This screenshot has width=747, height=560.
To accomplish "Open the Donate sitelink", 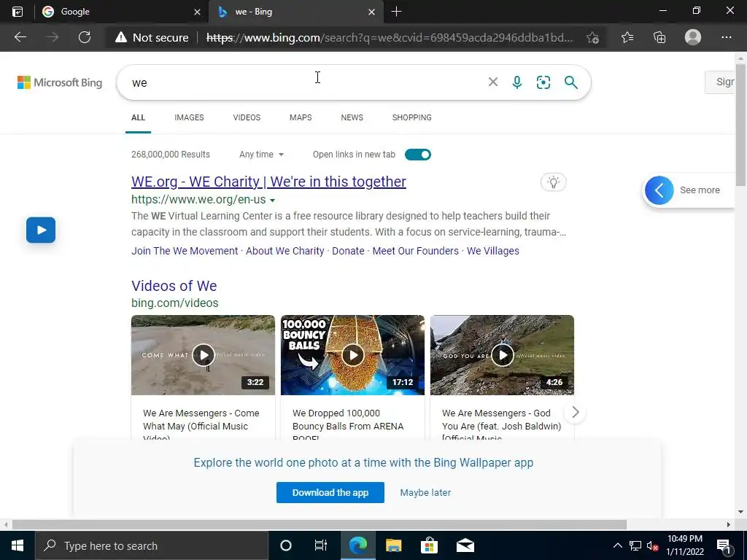I will click(348, 251).
